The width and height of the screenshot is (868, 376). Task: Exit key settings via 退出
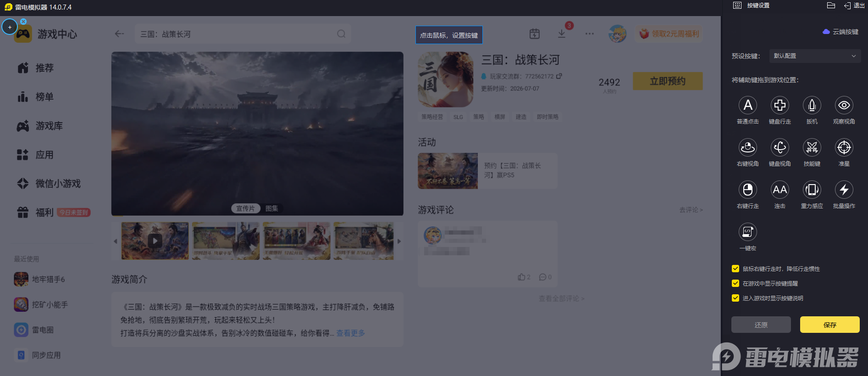point(854,6)
